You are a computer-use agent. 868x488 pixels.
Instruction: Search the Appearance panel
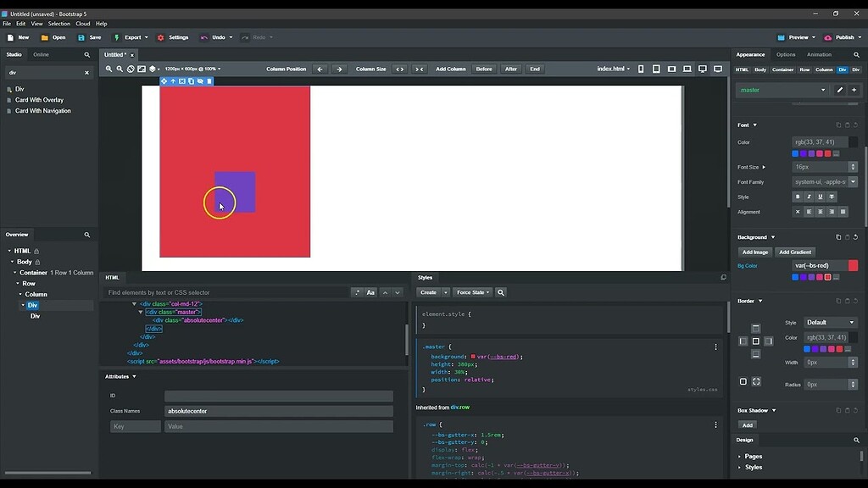tap(856, 55)
